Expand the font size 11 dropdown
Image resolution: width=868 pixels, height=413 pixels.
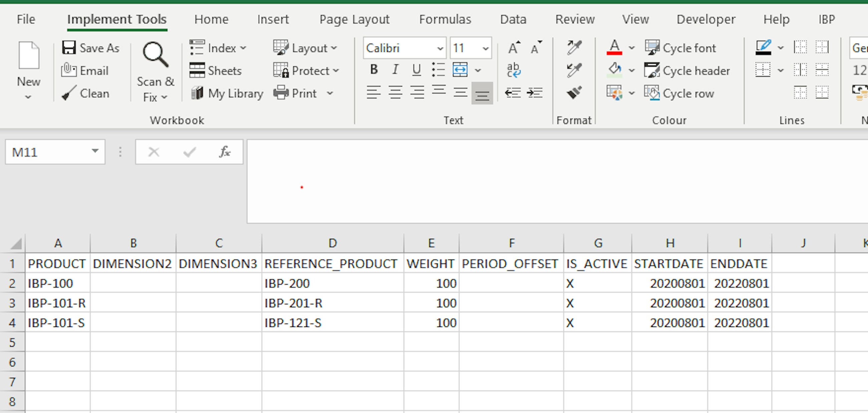point(485,48)
